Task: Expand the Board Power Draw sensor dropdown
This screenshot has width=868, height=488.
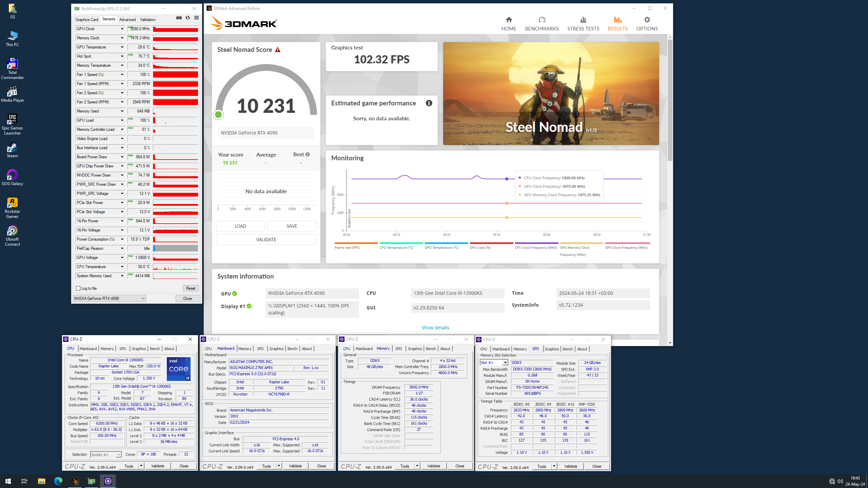Action: coord(122,157)
